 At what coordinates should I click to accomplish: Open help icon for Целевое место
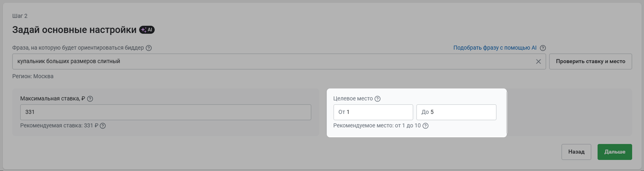click(x=378, y=99)
